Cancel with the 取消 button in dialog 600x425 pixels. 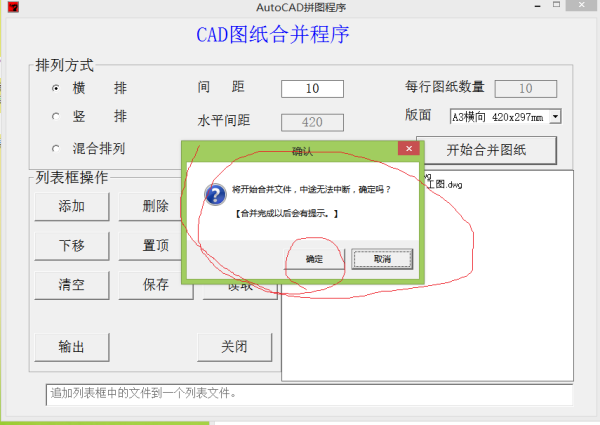tap(382, 259)
